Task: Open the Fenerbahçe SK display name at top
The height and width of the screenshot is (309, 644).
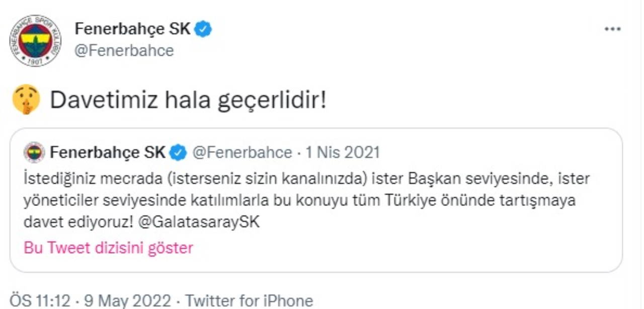Action: [x=132, y=29]
